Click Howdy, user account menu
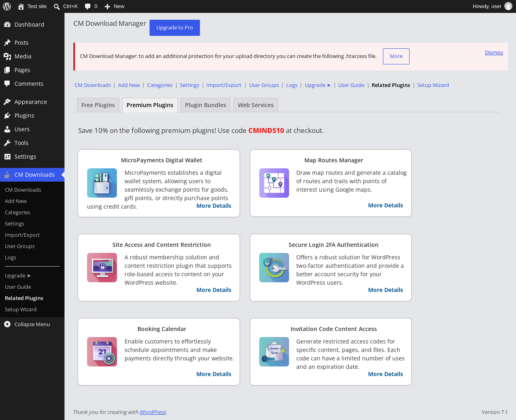Image resolution: width=516 pixels, height=420 pixels. (492, 6)
